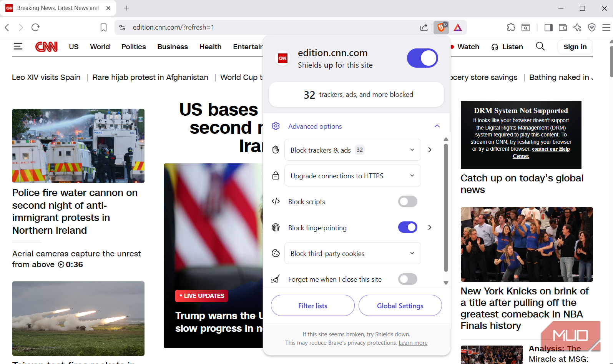Open World section in CNN nav
Screen dimensions: 613x364
tap(100, 47)
